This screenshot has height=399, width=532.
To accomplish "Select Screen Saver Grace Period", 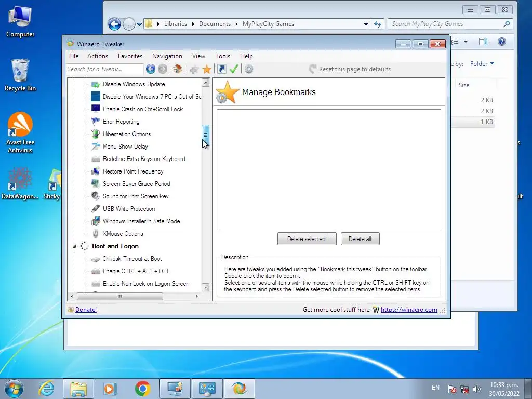I will (137, 184).
